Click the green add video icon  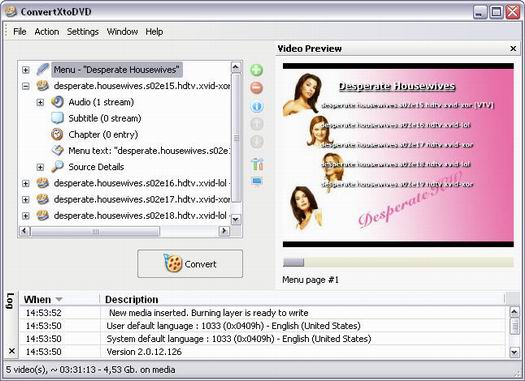[256, 70]
